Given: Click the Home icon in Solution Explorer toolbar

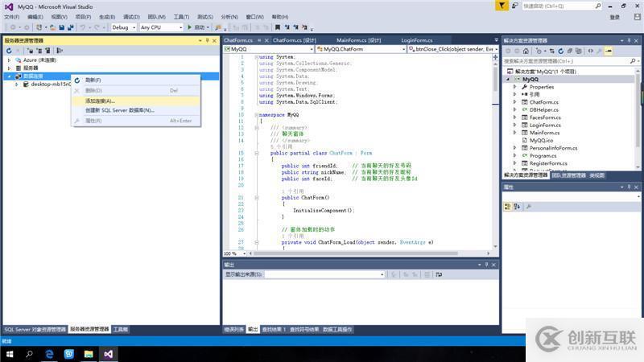Looking at the screenshot, I should click(526, 51).
